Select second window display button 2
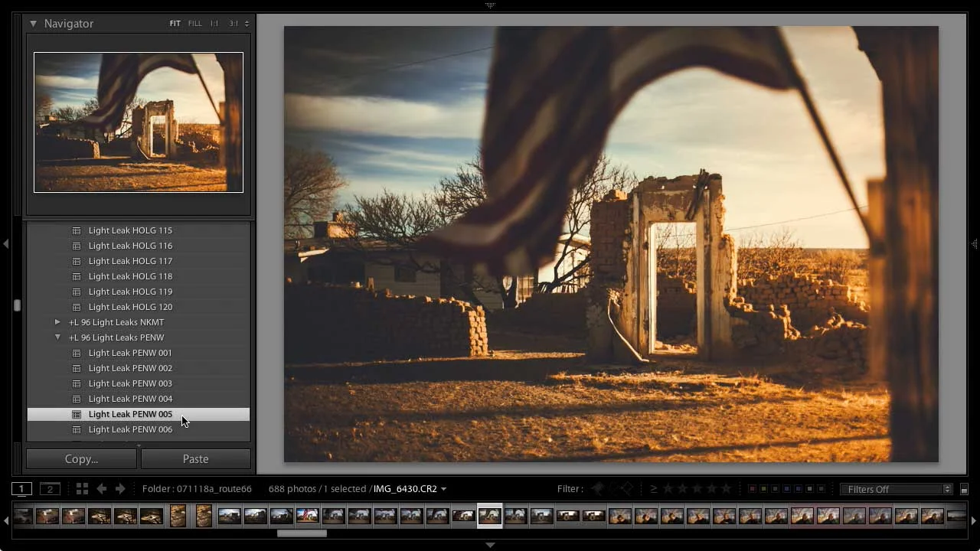This screenshot has width=980, height=551. (50, 489)
